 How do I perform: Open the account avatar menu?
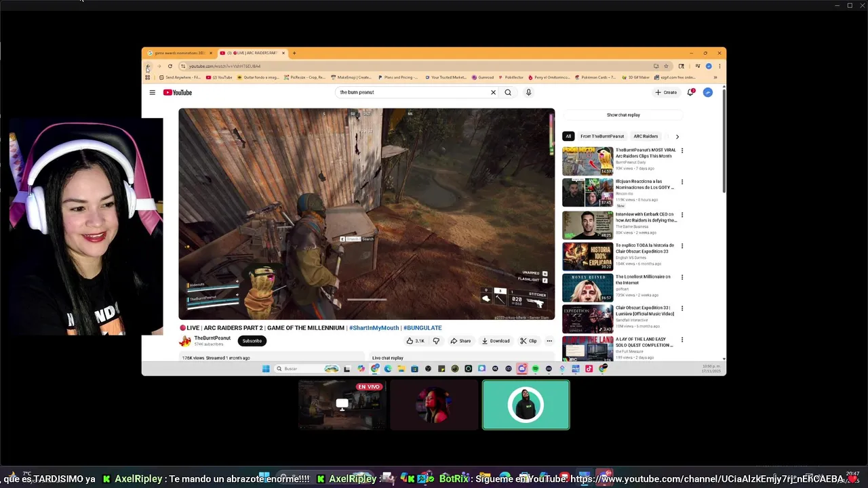pos(707,92)
